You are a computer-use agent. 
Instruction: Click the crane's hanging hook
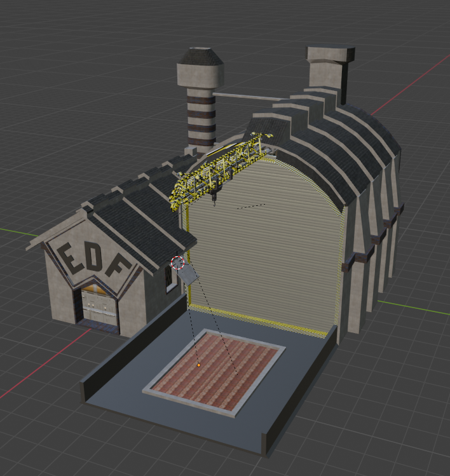215,200
